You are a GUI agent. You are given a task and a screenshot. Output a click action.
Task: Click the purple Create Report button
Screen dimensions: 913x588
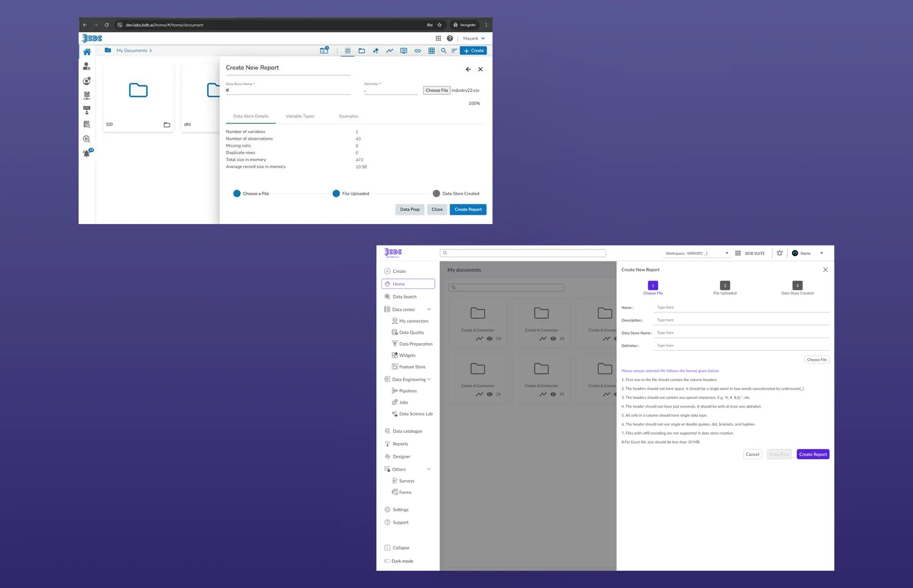coord(813,454)
